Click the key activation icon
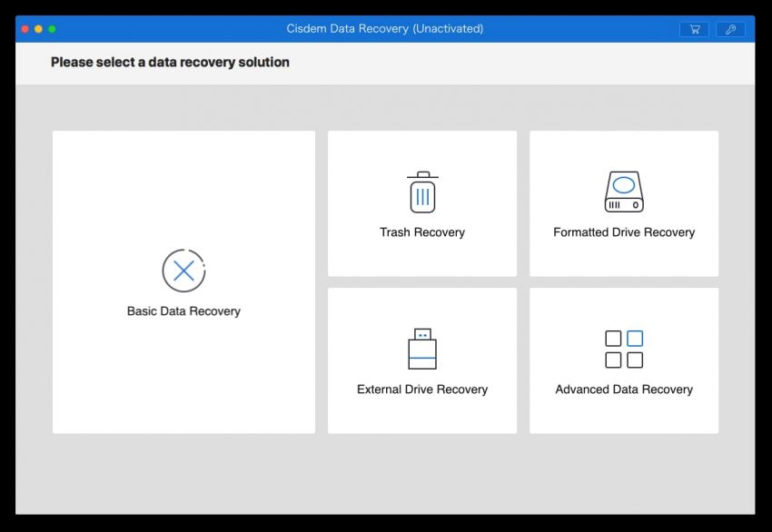The height and width of the screenshot is (532, 772). [730, 30]
